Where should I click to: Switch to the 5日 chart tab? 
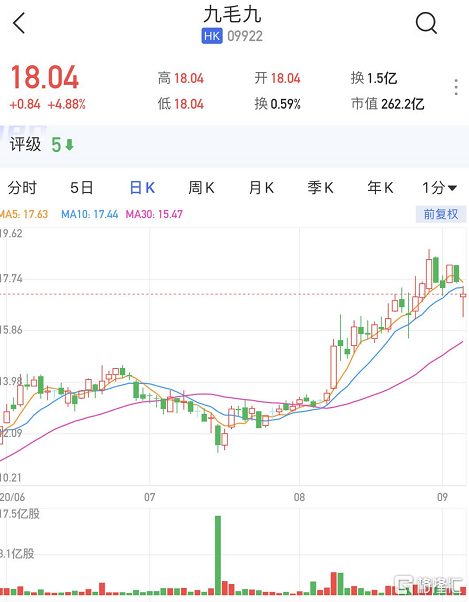point(82,188)
